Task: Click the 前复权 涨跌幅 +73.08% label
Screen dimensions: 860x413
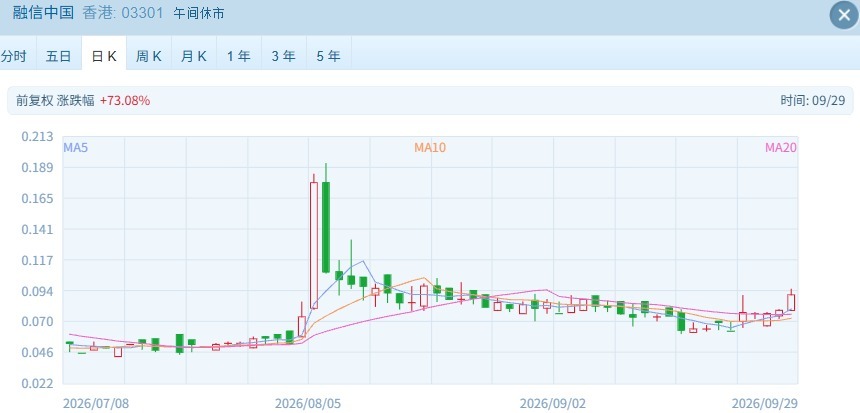Action: click(83, 100)
